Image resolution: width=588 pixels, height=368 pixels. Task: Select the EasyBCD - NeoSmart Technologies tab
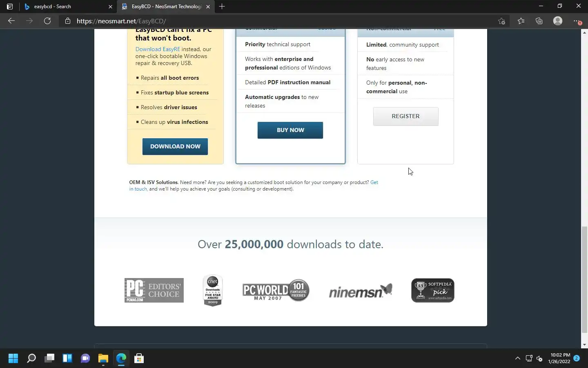[166, 7]
